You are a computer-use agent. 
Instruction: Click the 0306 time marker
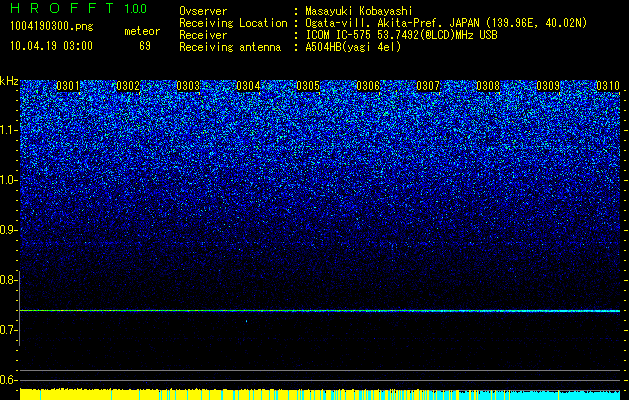point(368,86)
